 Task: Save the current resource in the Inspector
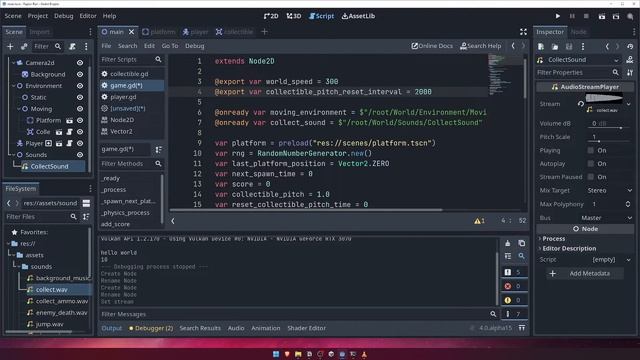click(569, 47)
